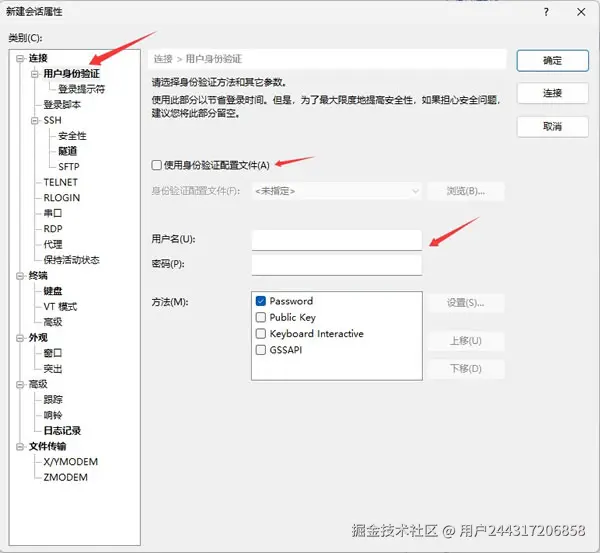
Task: Click the 设置(S)... button
Action: pos(466,303)
